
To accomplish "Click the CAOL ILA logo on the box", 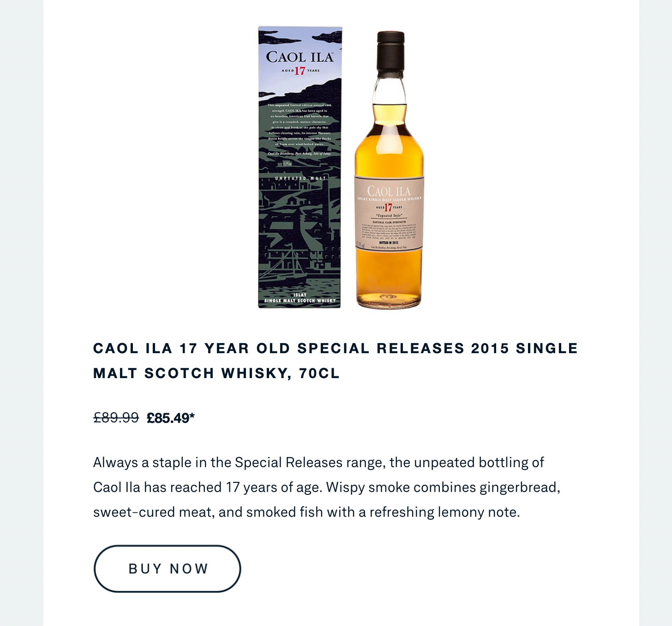I will click(300, 57).
